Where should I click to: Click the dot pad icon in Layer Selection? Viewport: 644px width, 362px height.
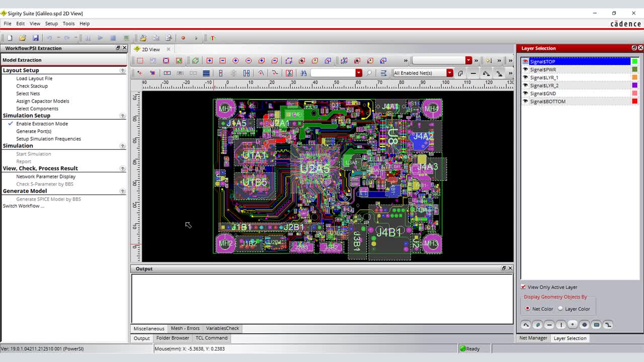[x=573, y=325]
